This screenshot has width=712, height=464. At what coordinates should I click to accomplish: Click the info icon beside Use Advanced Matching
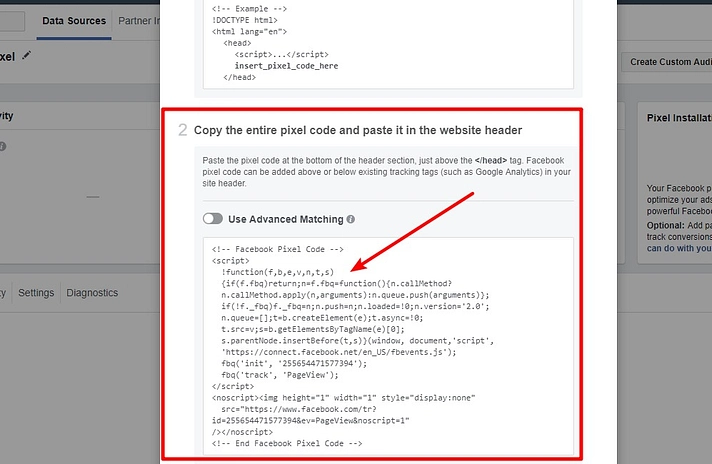(351, 219)
